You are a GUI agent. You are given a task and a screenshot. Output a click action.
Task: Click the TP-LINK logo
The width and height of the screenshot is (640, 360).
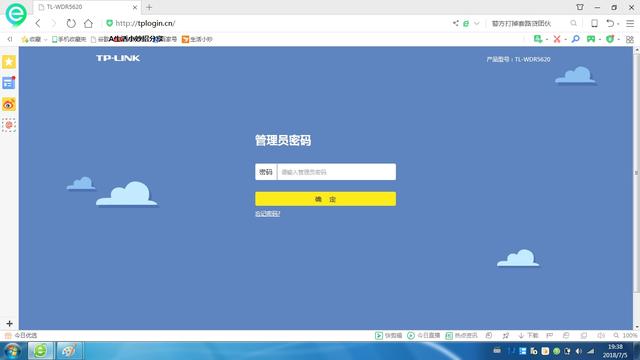pos(118,58)
